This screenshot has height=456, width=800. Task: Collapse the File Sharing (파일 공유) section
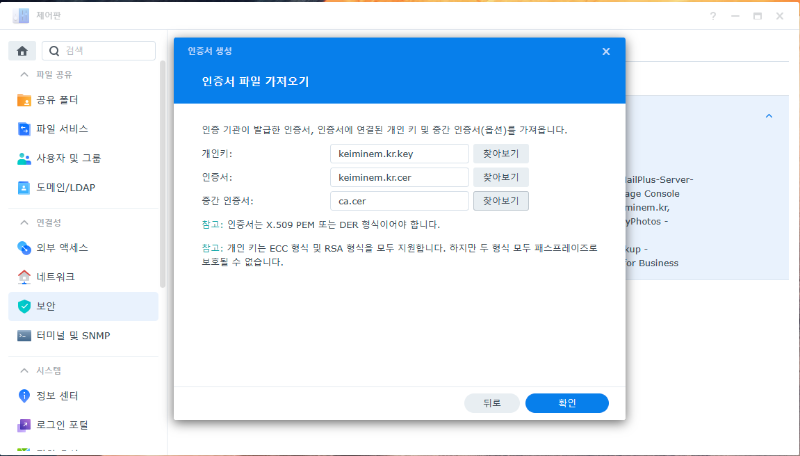click(24, 75)
